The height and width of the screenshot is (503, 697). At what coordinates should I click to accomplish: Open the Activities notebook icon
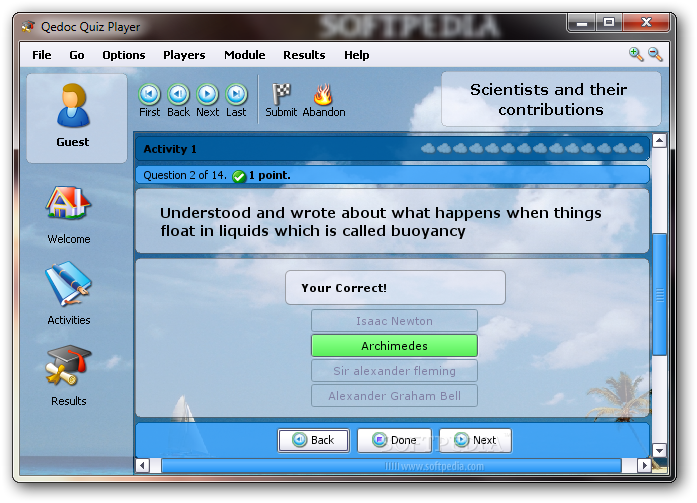[x=68, y=283]
